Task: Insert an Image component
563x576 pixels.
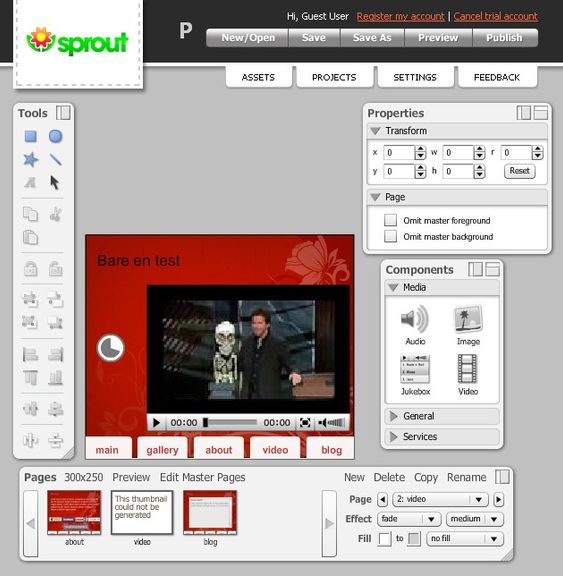Action: click(468, 324)
